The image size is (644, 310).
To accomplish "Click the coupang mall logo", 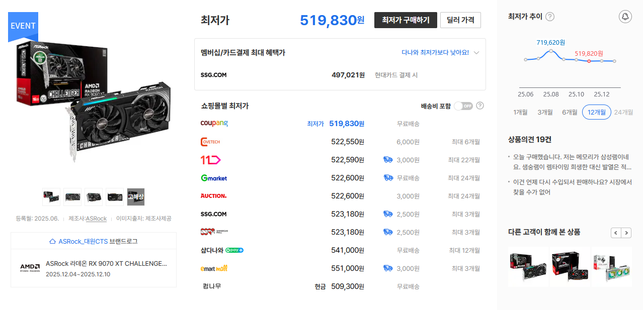I will pos(214,124).
